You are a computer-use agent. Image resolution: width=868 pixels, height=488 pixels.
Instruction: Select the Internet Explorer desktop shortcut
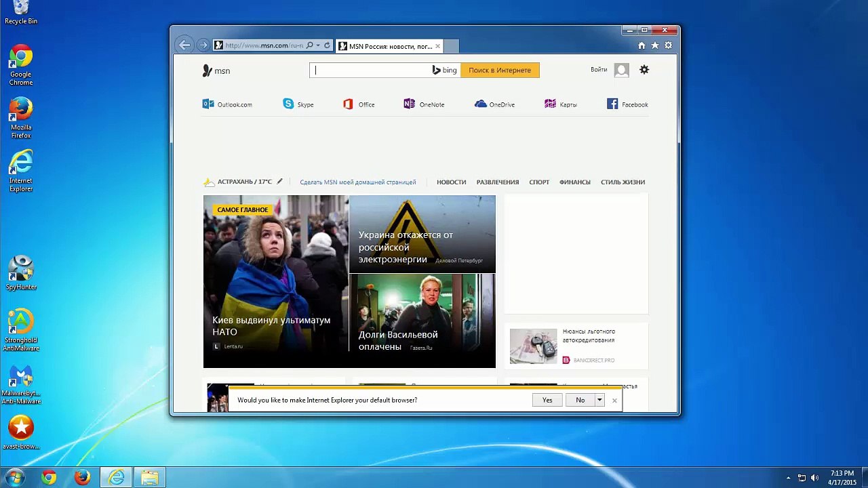point(21,171)
